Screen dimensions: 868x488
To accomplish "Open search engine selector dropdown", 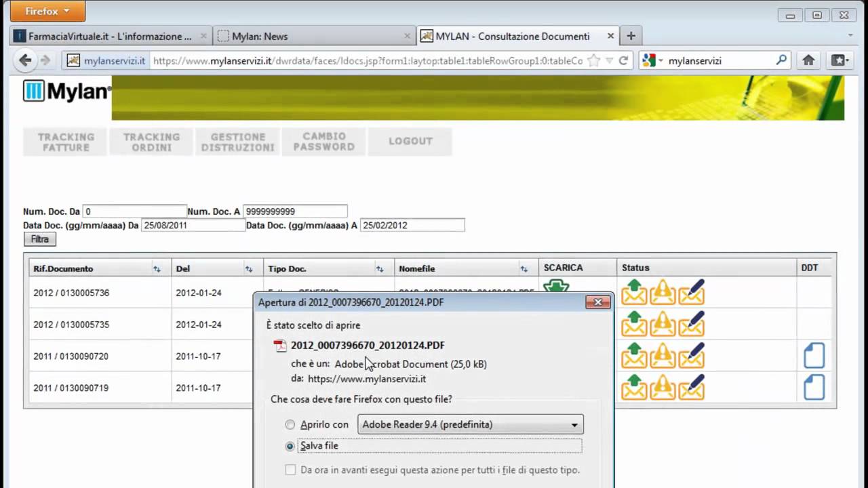I will [653, 60].
